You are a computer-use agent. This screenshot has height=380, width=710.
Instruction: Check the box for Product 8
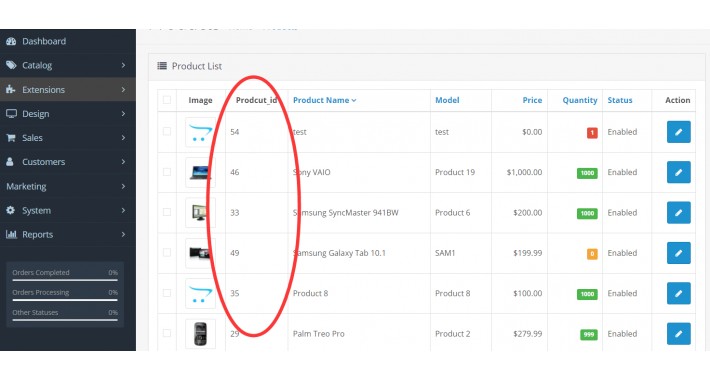[x=167, y=293]
